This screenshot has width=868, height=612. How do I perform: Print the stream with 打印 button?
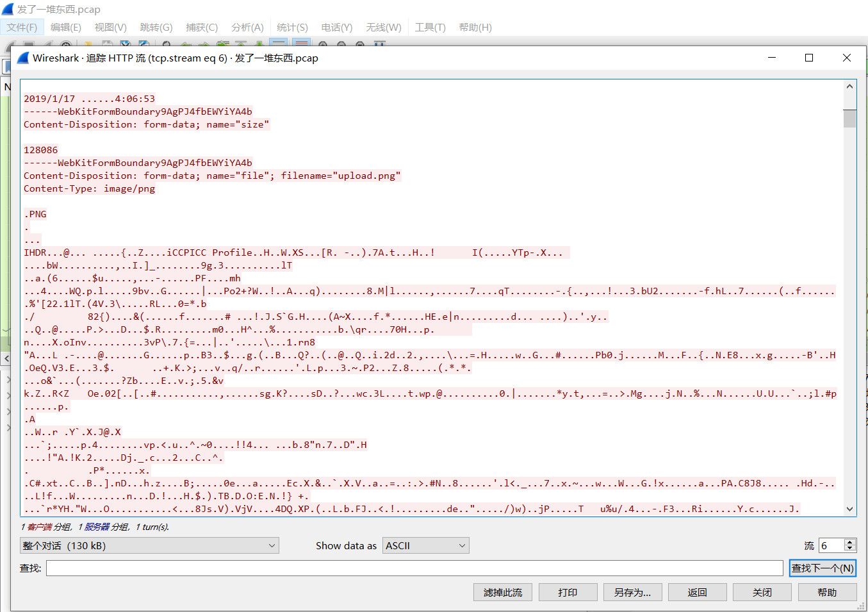[x=568, y=592]
